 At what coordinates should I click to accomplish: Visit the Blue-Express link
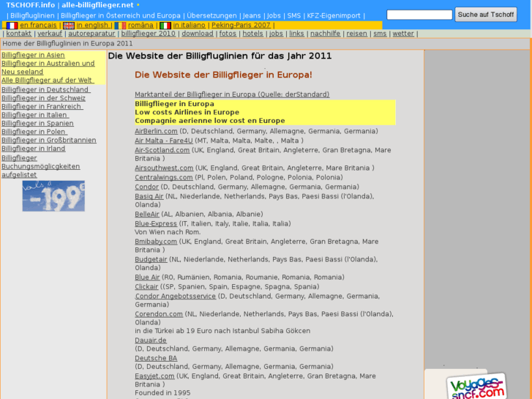pos(156,224)
